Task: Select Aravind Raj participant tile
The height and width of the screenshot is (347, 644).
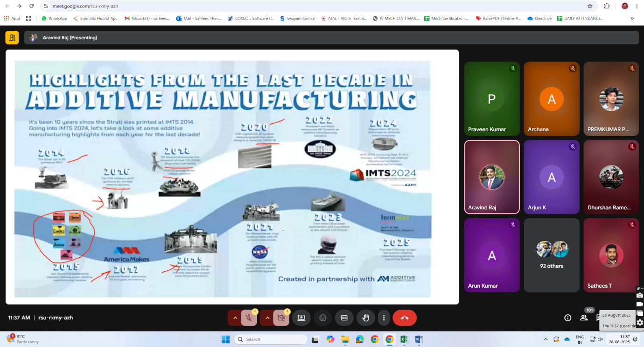Action: coord(491,177)
